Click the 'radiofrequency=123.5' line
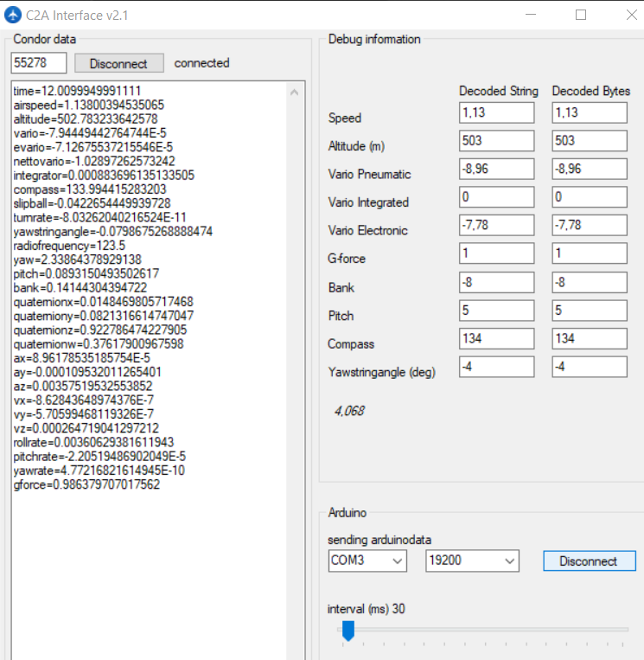The height and width of the screenshot is (660, 644). point(69,246)
